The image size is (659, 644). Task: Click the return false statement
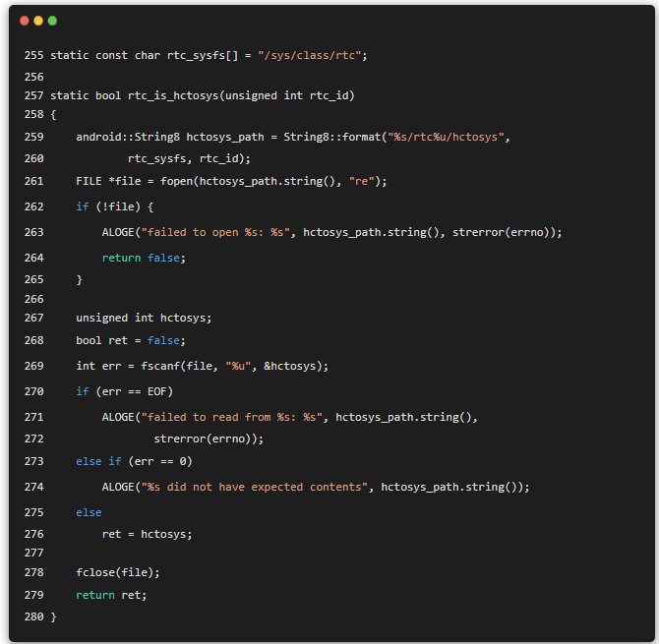pyautogui.click(x=144, y=258)
